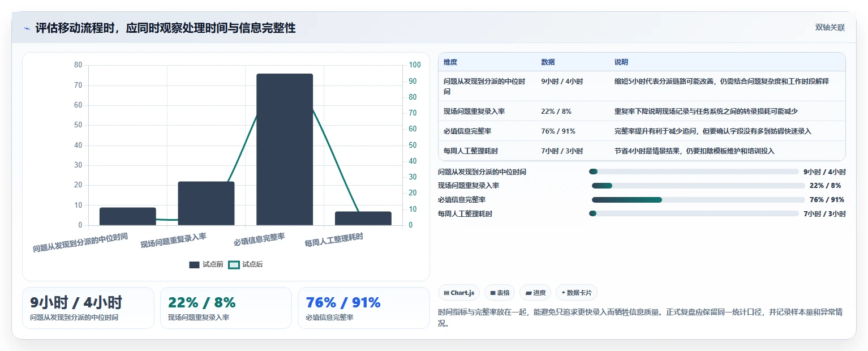The width and height of the screenshot is (868, 351).
Task: Click the 现场问题重复录入率 progress bar
Action: point(698,186)
